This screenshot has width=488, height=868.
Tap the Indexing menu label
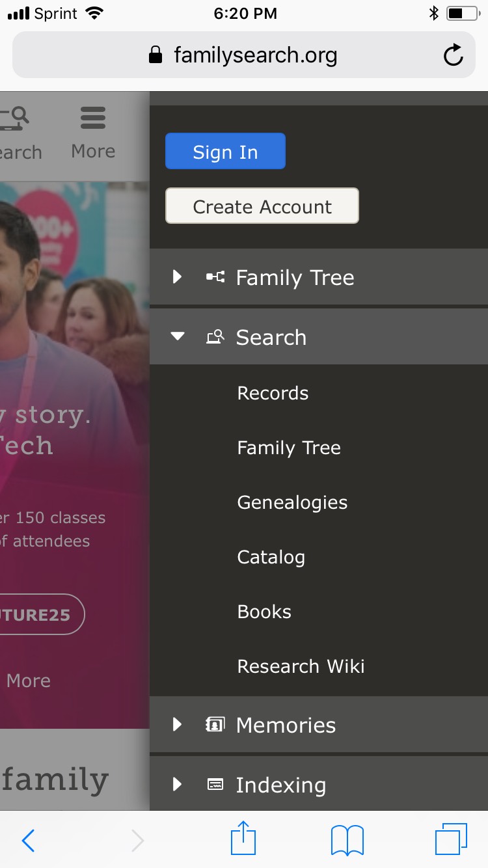tap(280, 785)
